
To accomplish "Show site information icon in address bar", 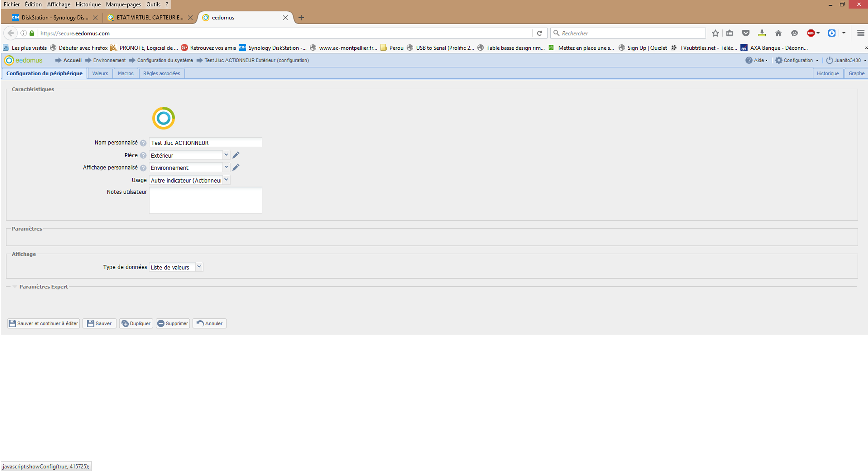I will point(23,33).
